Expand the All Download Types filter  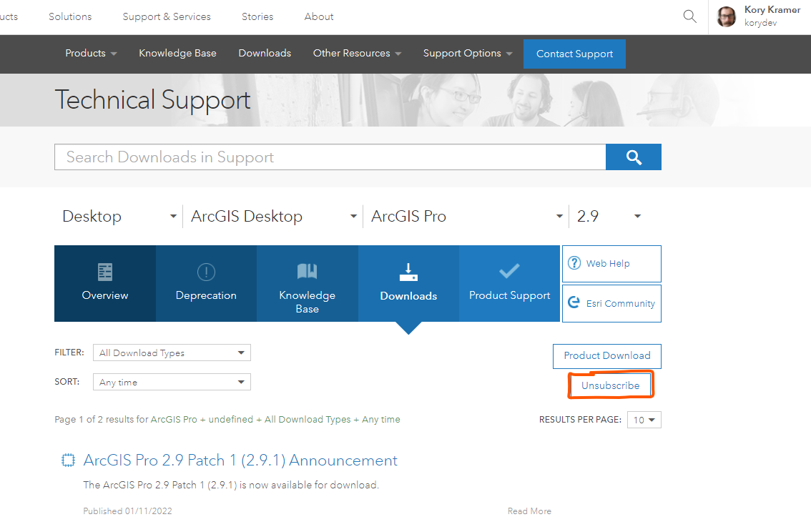coord(172,353)
